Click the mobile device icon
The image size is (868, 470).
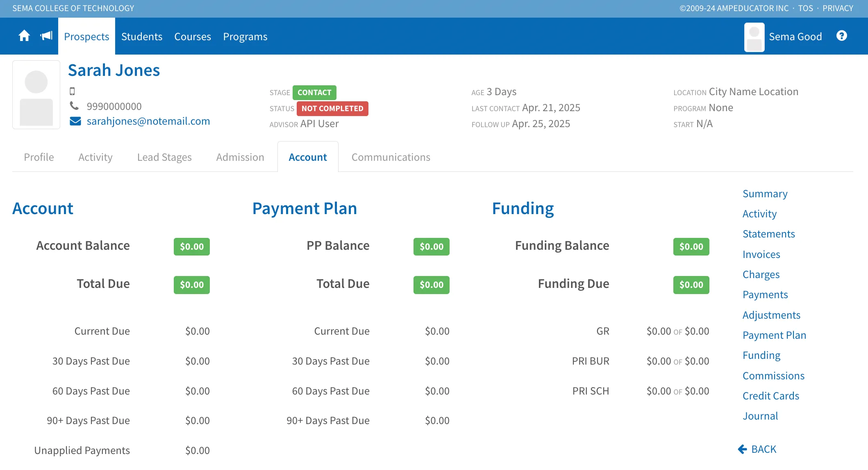(x=72, y=91)
